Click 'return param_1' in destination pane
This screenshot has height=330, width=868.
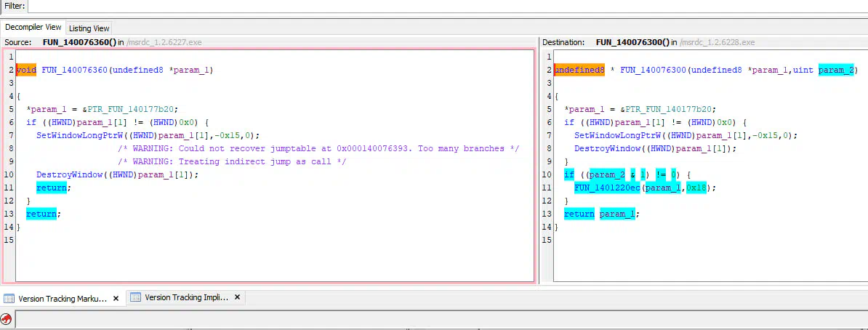click(600, 214)
